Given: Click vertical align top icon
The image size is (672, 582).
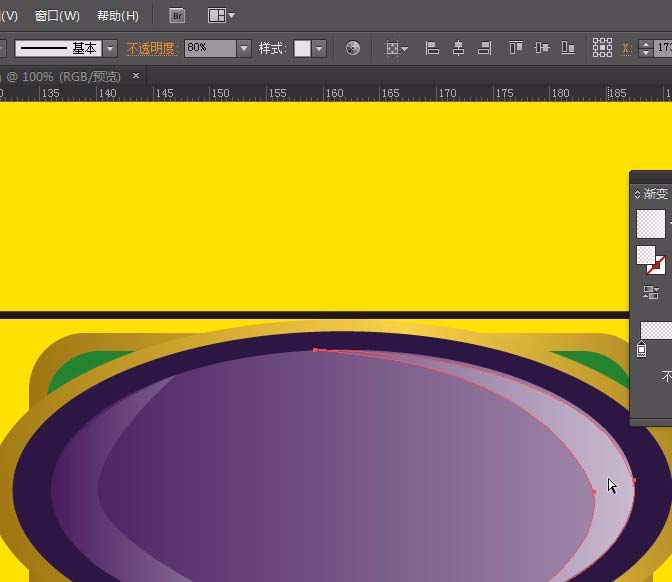Looking at the screenshot, I should [x=516, y=48].
